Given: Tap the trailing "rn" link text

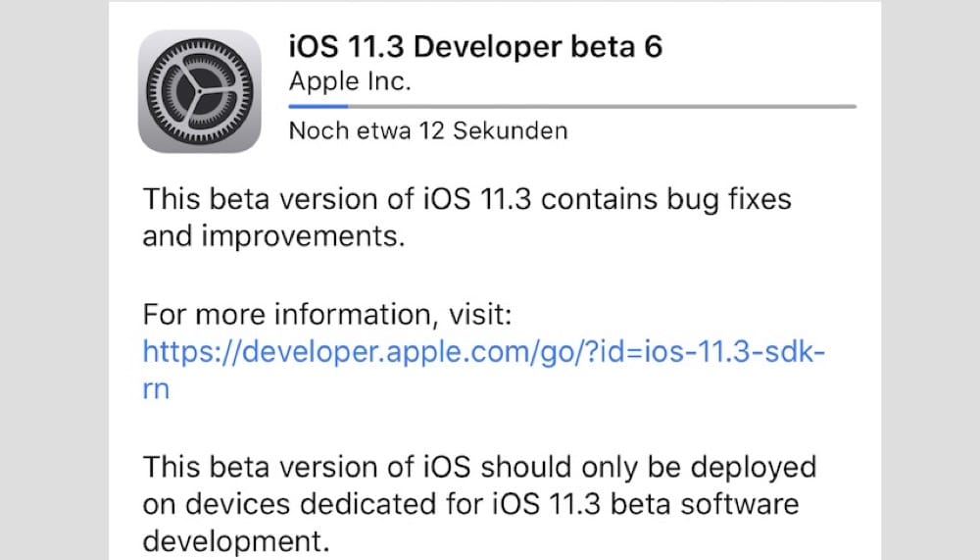Looking at the screenshot, I should [x=156, y=389].
